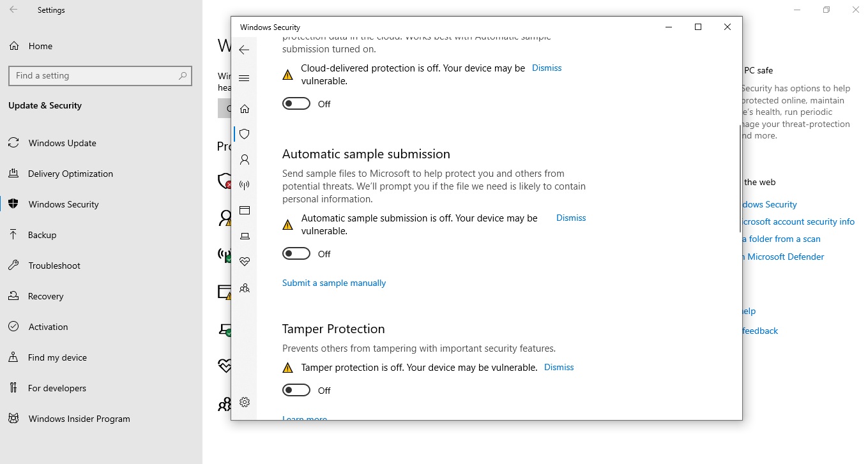Screen dimensions: 868x464
Task: Click the Automatic sample submission warning icon
Action: tap(287, 225)
